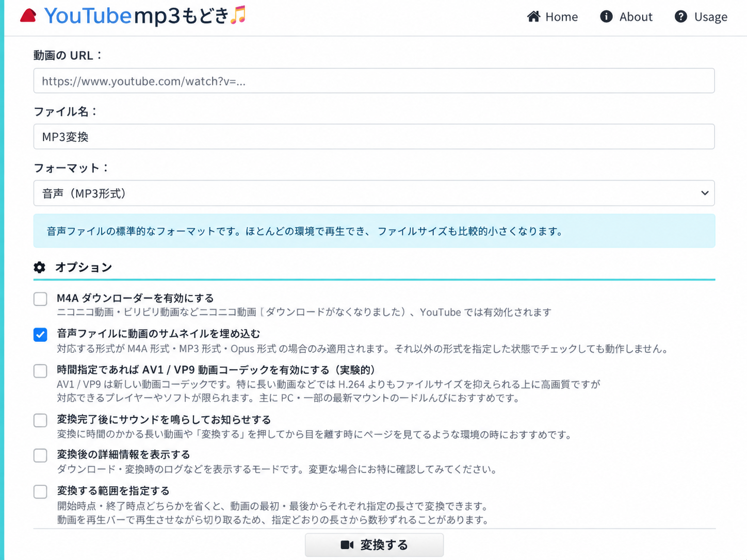Check 変換後の詳細情報を表示する
Screen dimensions: 747x560
(40, 455)
